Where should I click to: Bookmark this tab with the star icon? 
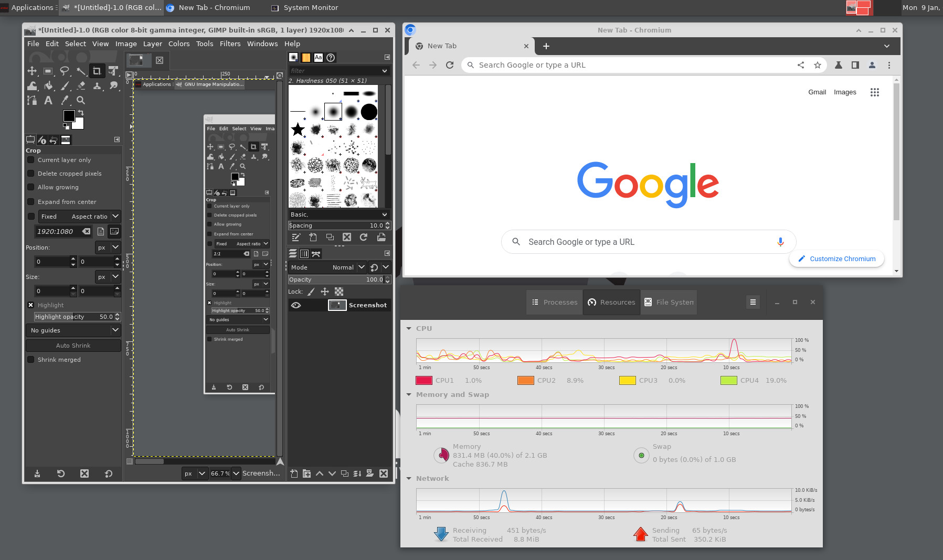pos(817,65)
